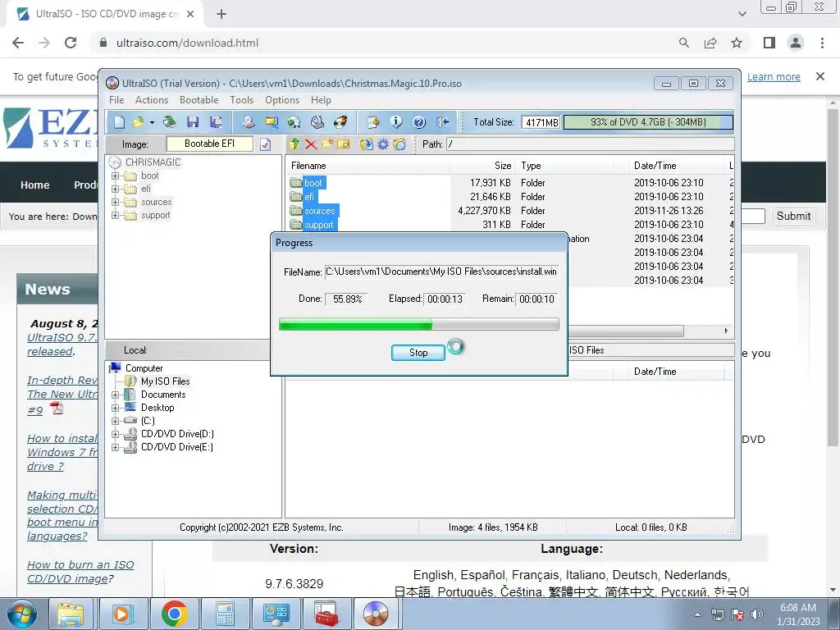Open the 'How to burn an ISO' link
The height and width of the screenshot is (630, 840).
[x=80, y=572]
